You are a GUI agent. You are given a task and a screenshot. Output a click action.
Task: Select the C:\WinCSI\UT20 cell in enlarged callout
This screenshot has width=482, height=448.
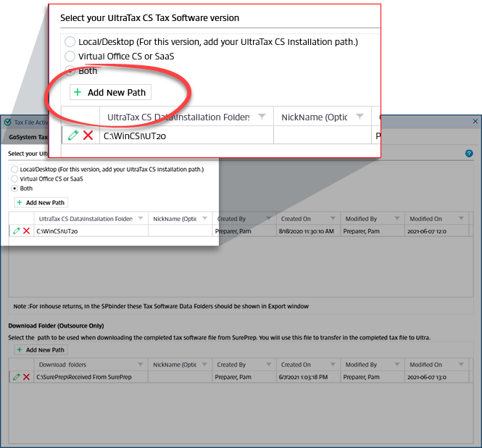click(186, 136)
